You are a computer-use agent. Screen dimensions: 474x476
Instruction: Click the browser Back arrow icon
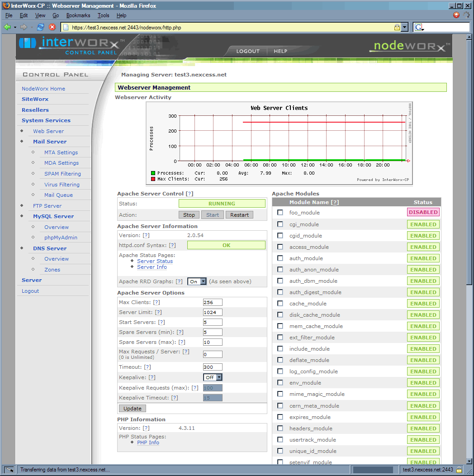[7, 27]
